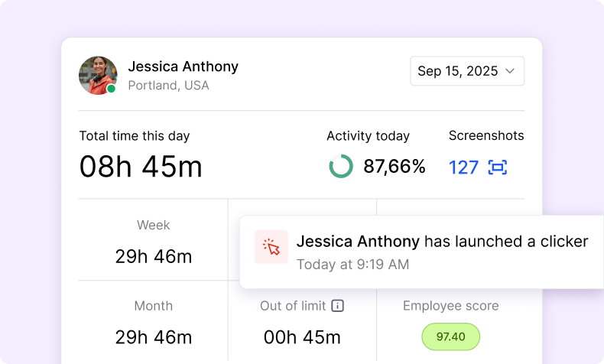
Task: Select the Week time cell 29h 46m
Action: point(153,256)
